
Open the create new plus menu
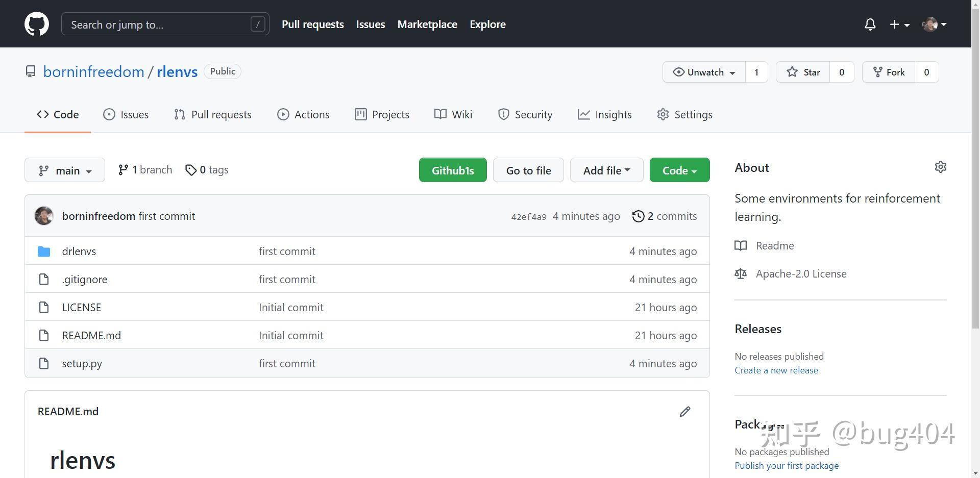899,24
